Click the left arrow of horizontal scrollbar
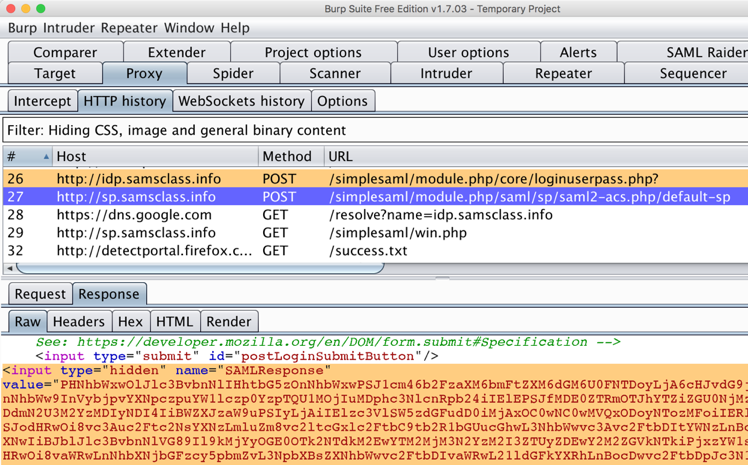The height and width of the screenshot is (465, 748). (x=10, y=269)
